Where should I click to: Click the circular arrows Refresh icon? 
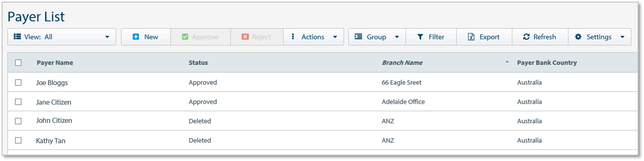(x=526, y=37)
